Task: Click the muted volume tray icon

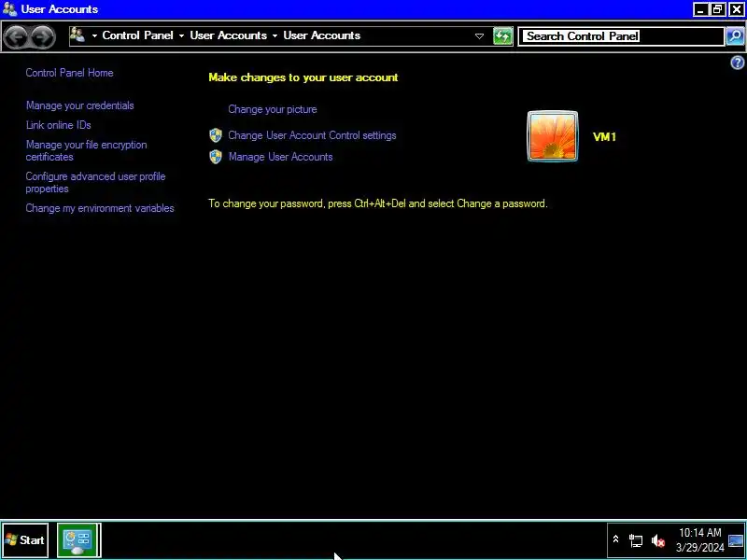Action: tap(658, 540)
